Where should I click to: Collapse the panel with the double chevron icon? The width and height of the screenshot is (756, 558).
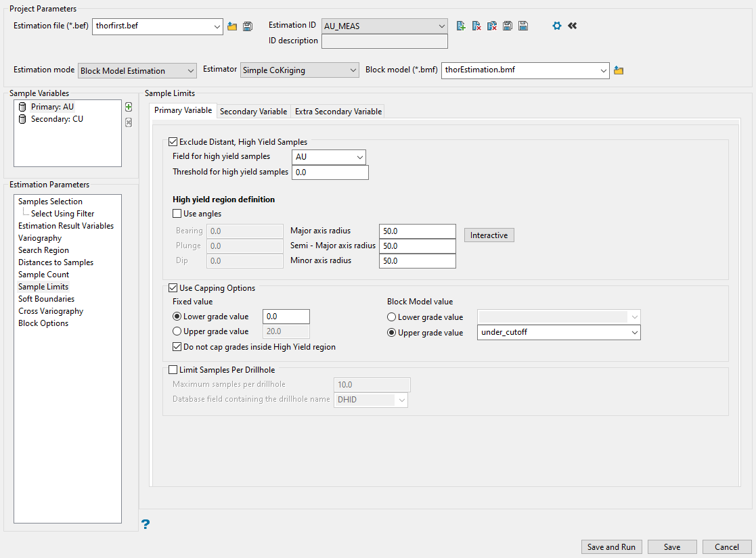pos(572,26)
